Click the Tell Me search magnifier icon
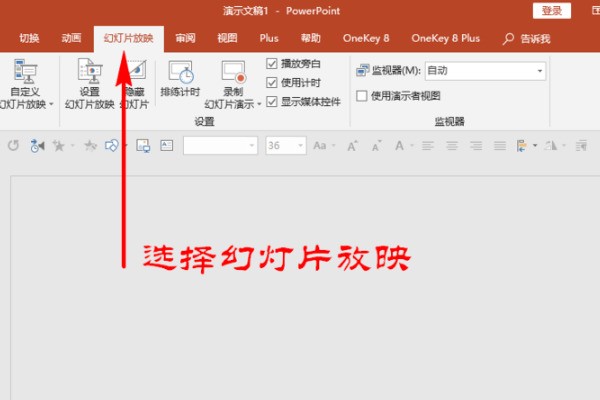 click(x=508, y=39)
